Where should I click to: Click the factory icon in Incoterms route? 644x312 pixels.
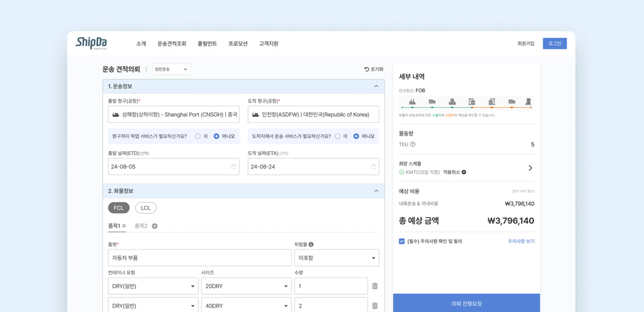tap(412, 102)
